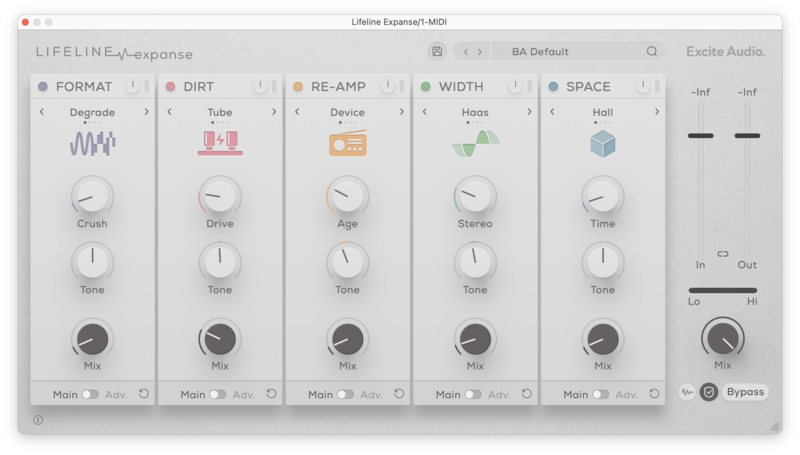800x455 pixels.
Task: Switch FORMAT Main/Adv. toggle
Action: [x=90, y=394]
